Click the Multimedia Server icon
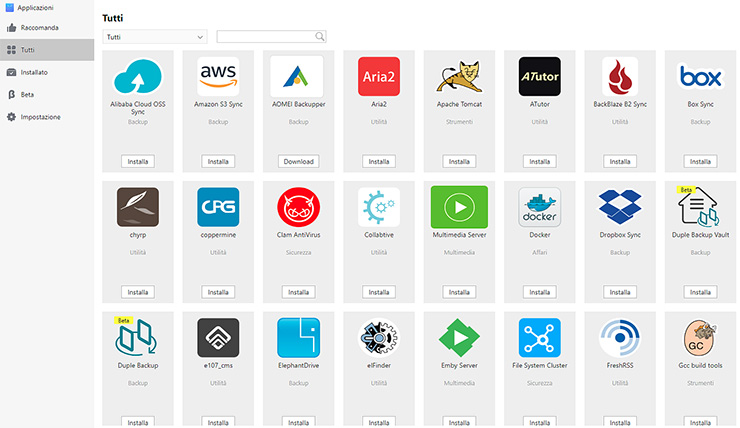Viewport: 740px width, 428px height. coord(458,207)
